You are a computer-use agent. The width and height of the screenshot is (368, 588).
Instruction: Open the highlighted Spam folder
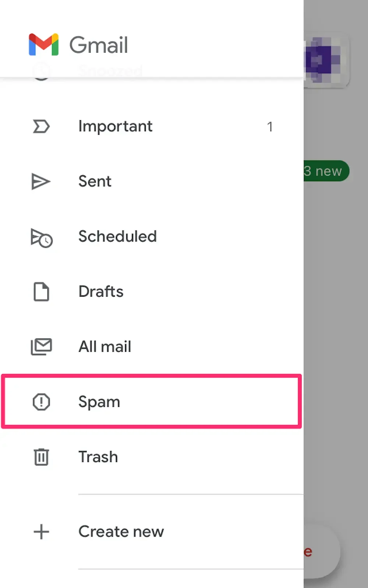99,402
